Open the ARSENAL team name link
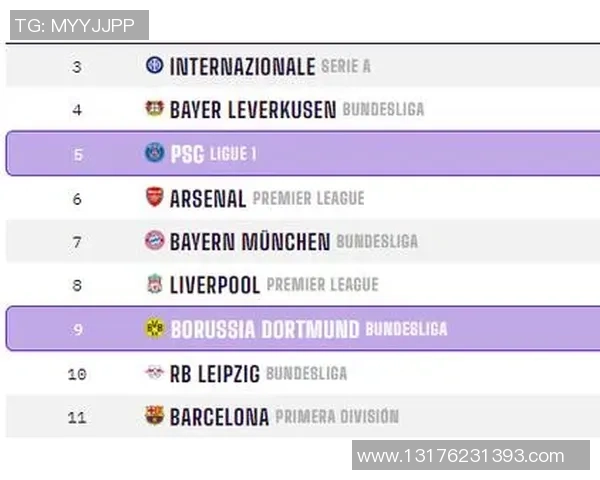The image size is (600, 480). coord(208,198)
